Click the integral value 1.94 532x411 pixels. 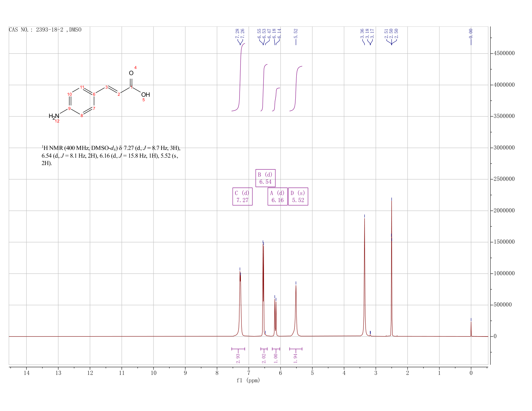click(x=295, y=358)
